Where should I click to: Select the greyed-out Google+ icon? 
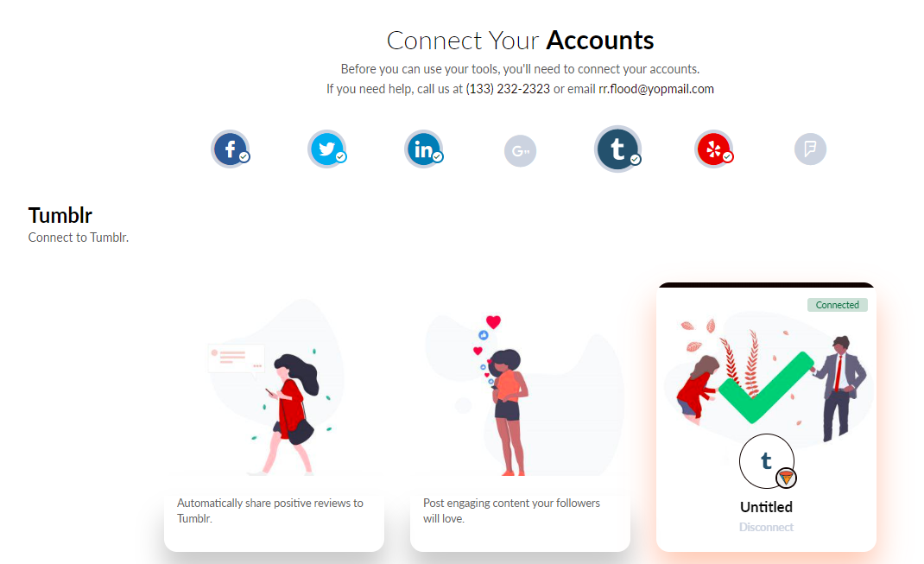coord(521,151)
